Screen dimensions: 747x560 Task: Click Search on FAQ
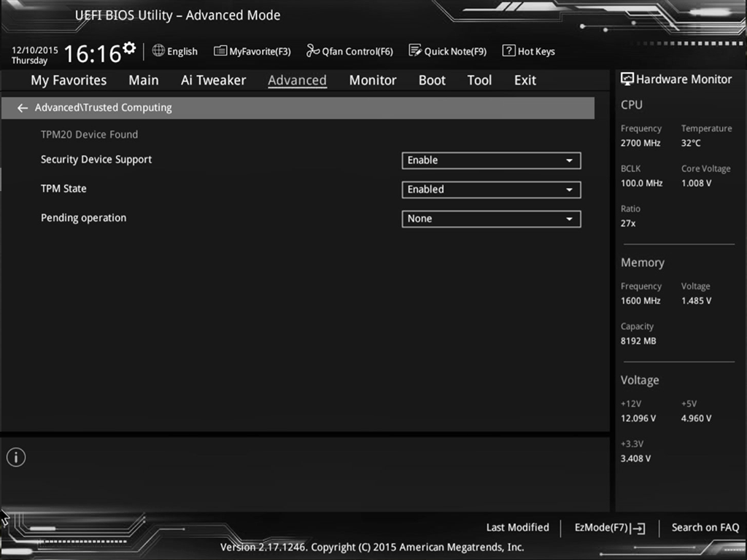click(x=705, y=528)
